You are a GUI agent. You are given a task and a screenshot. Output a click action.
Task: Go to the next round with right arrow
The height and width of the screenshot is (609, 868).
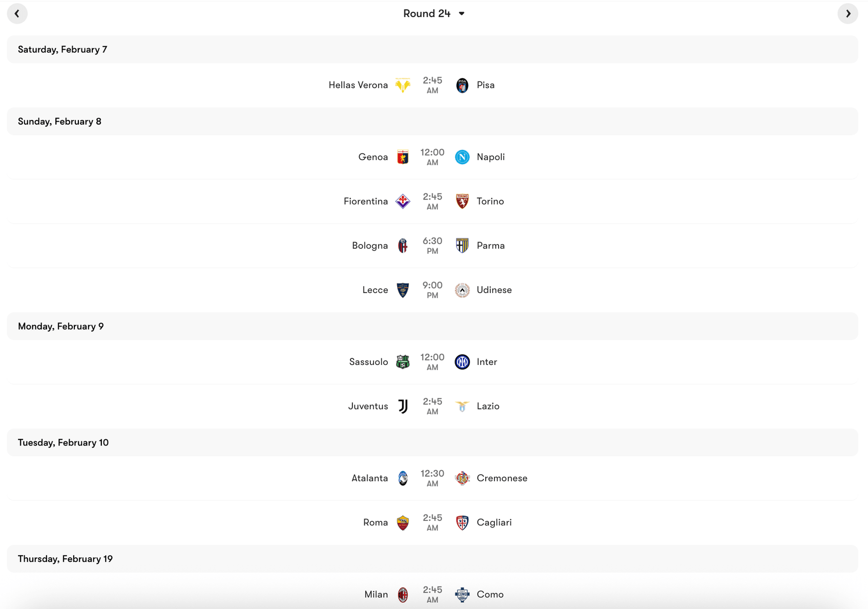(x=849, y=13)
